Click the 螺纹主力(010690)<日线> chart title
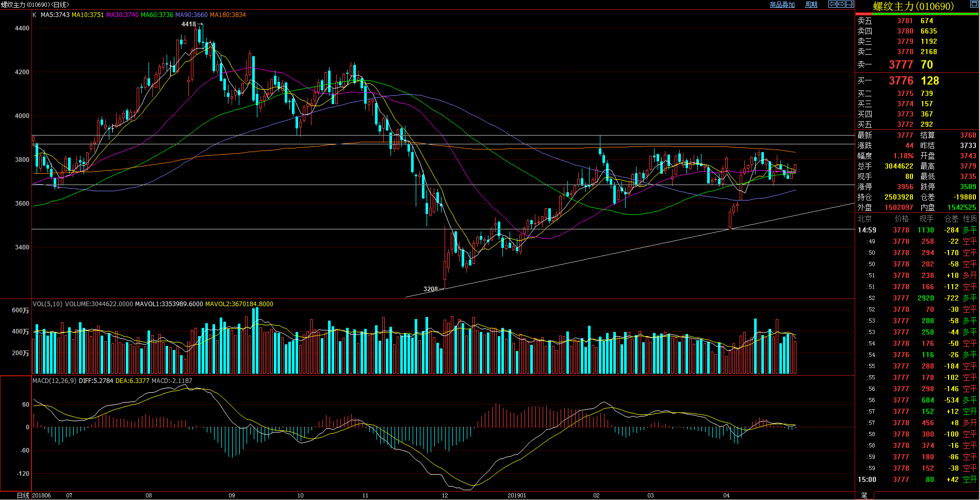 tap(35, 5)
